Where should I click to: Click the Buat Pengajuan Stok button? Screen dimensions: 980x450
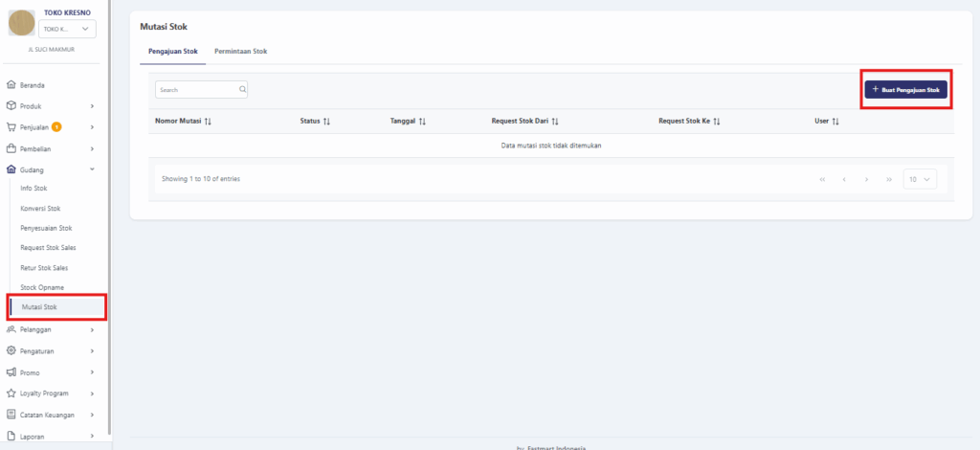tap(905, 89)
